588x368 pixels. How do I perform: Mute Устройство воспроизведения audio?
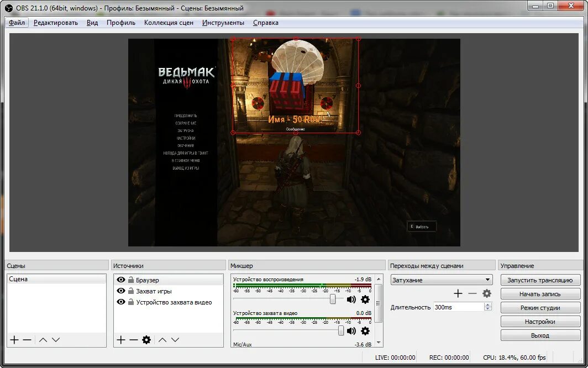point(351,299)
